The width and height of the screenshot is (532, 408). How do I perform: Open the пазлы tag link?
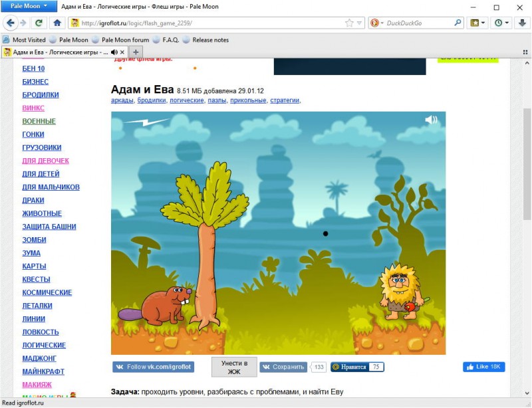[x=217, y=100]
